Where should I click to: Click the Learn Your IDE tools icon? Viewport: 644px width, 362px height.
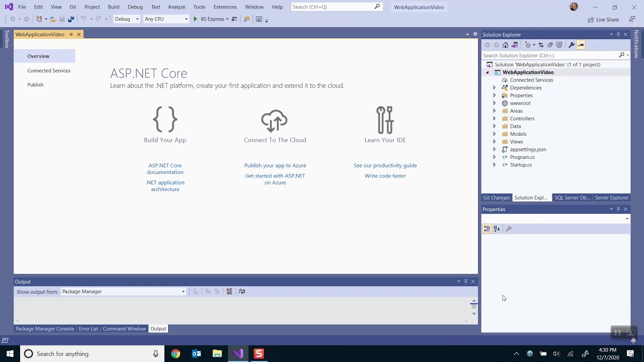[385, 120]
